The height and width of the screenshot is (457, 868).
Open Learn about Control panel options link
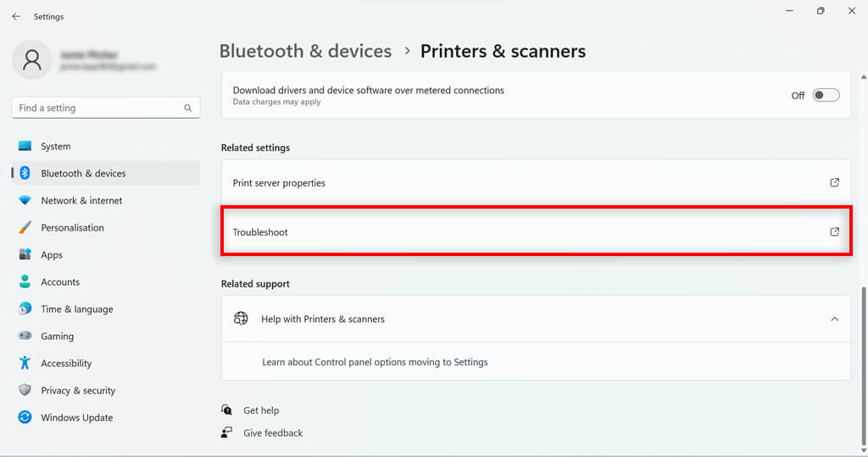coord(375,362)
